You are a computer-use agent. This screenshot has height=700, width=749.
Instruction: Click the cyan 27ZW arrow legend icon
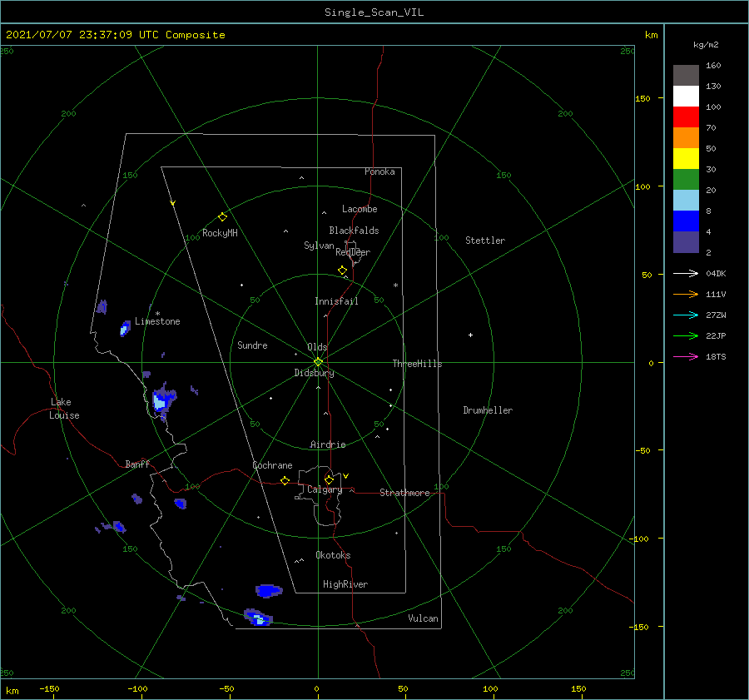686,315
